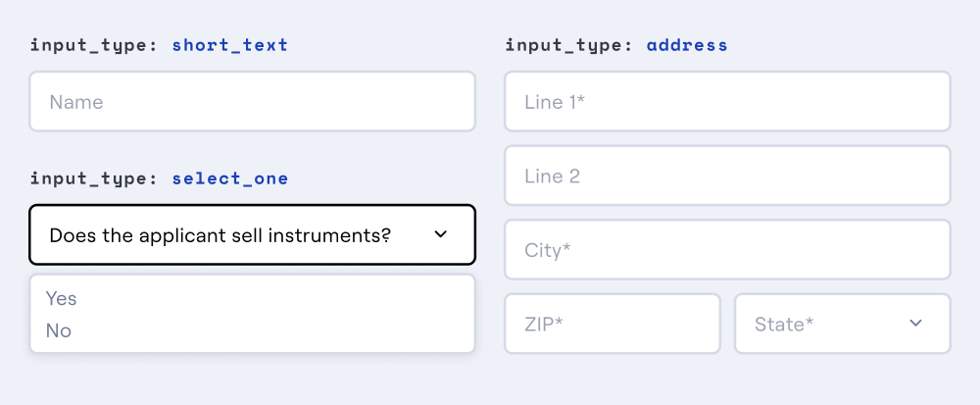Click the State* placeholder text

784,324
